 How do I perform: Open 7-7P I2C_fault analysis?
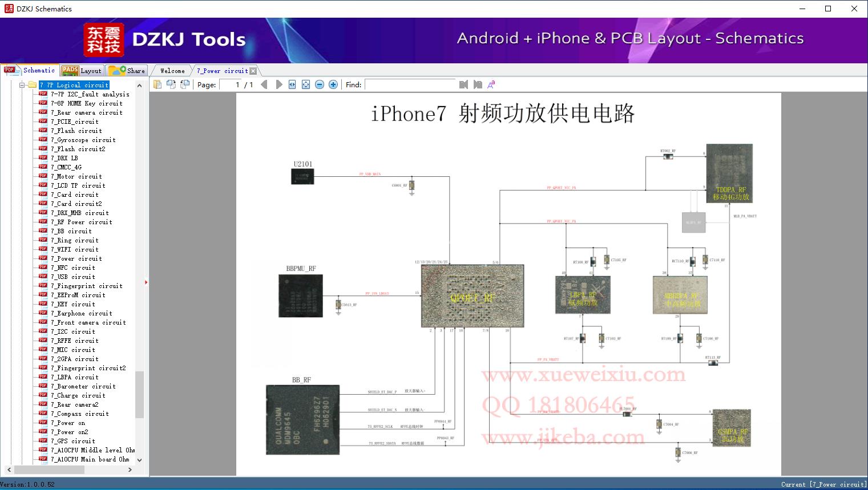(x=90, y=94)
